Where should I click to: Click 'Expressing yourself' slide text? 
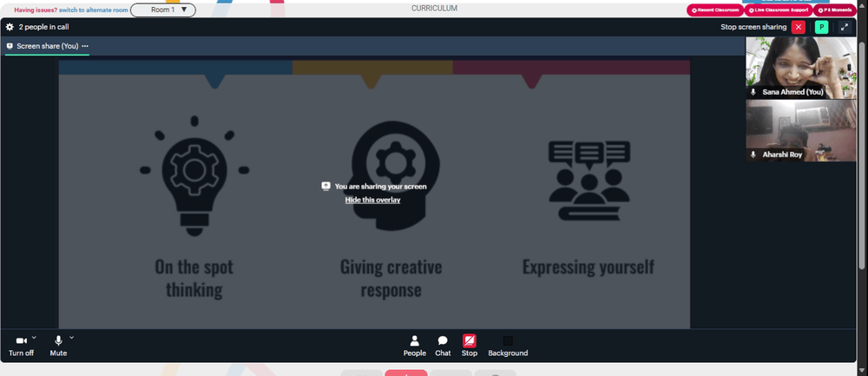tap(589, 267)
